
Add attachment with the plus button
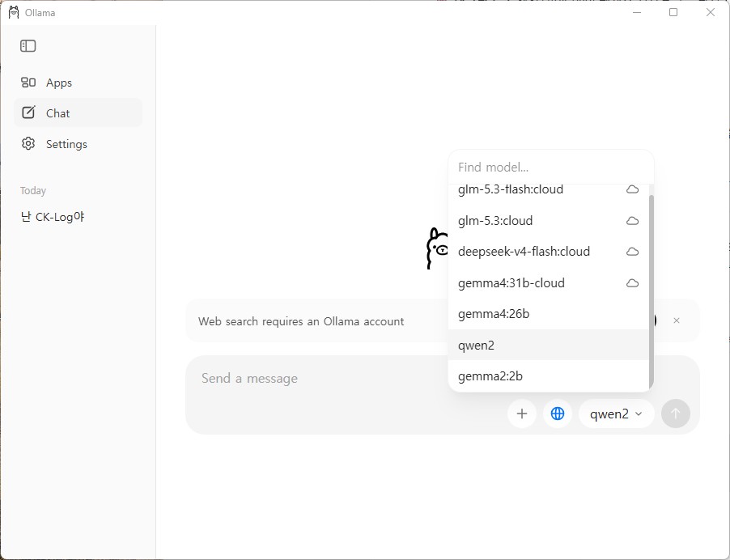522,414
